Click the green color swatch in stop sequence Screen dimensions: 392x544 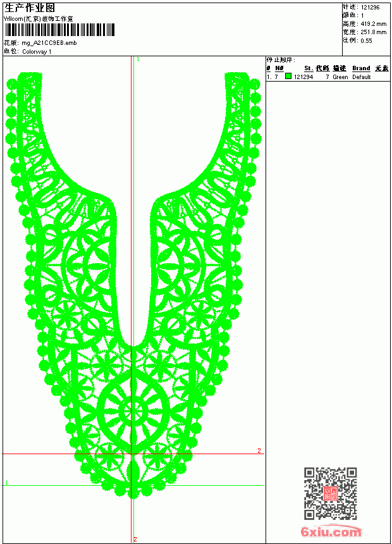coord(288,76)
